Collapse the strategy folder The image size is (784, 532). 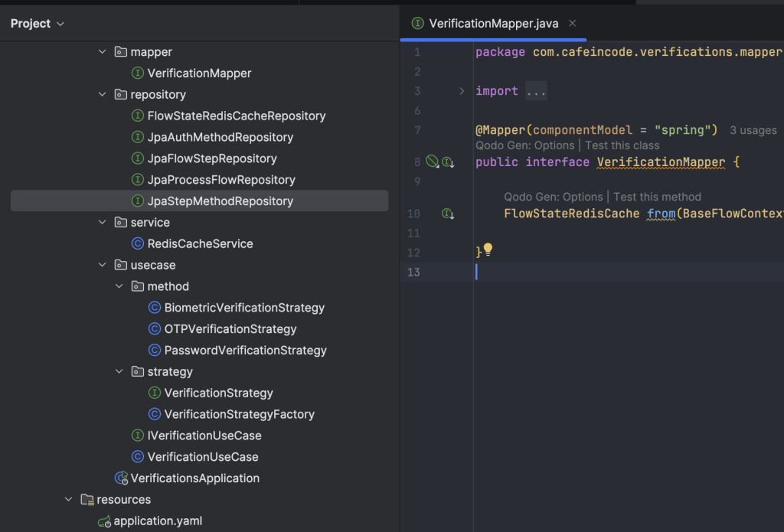tap(119, 371)
